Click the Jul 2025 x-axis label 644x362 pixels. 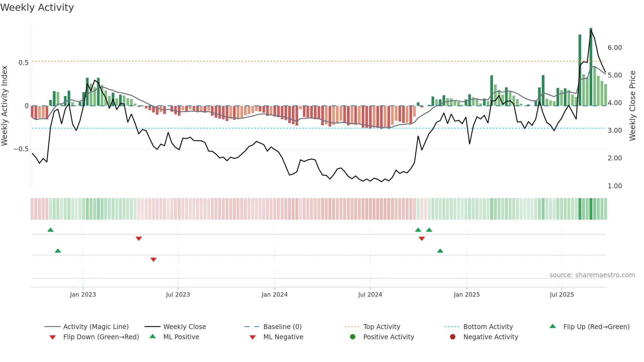[562, 294]
